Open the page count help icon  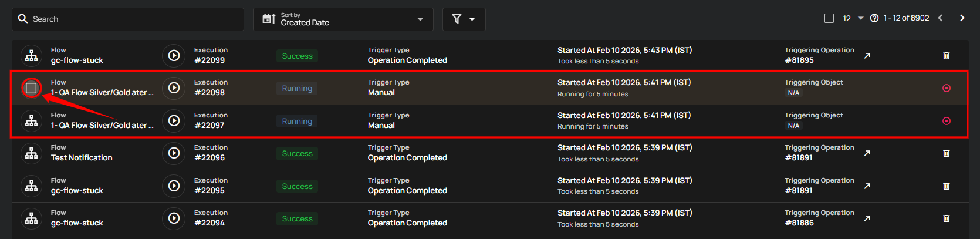coord(874,18)
